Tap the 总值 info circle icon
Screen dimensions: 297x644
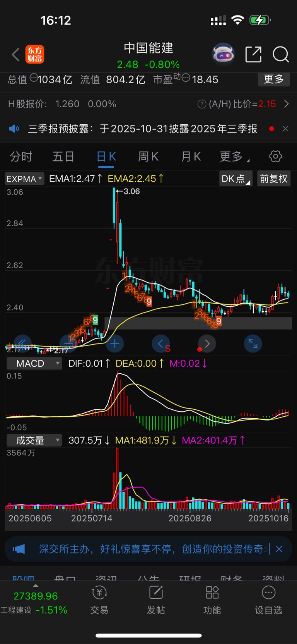point(34,78)
